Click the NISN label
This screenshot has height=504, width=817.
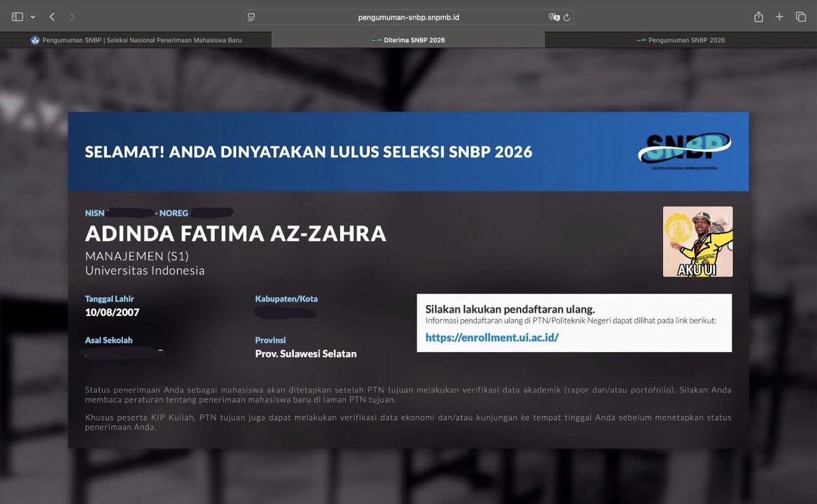(x=94, y=213)
